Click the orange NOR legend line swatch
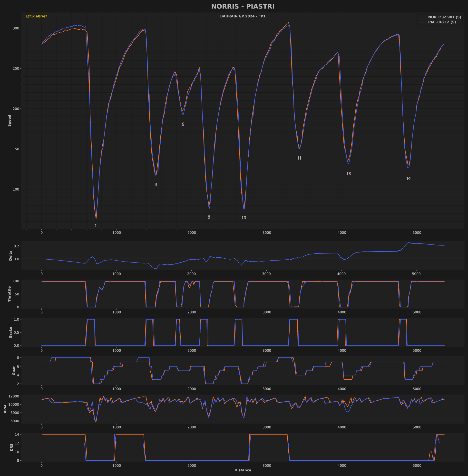468x476 pixels. (422, 17)
